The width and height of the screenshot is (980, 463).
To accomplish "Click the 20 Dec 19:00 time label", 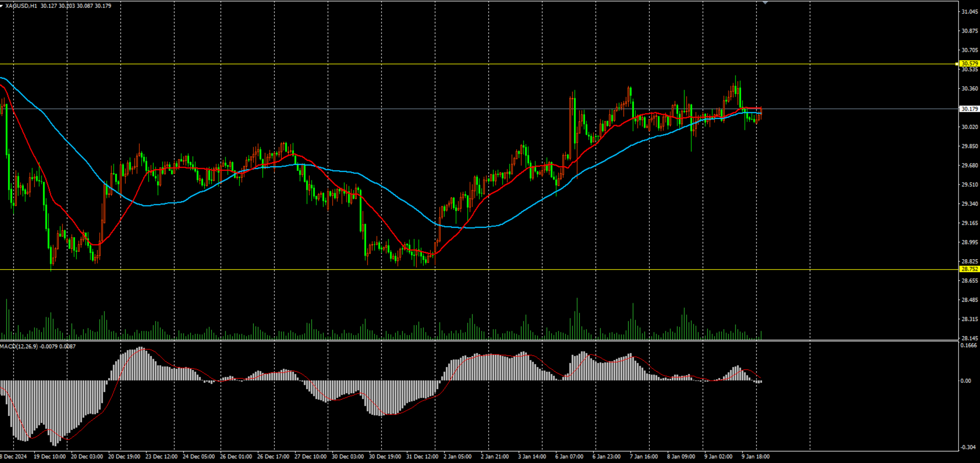I will [x=124, y=457].
